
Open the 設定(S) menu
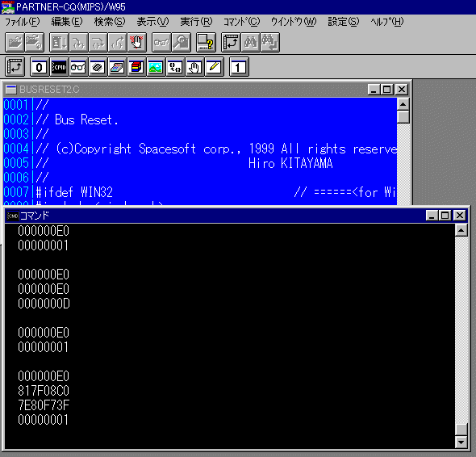click(344, 22)
